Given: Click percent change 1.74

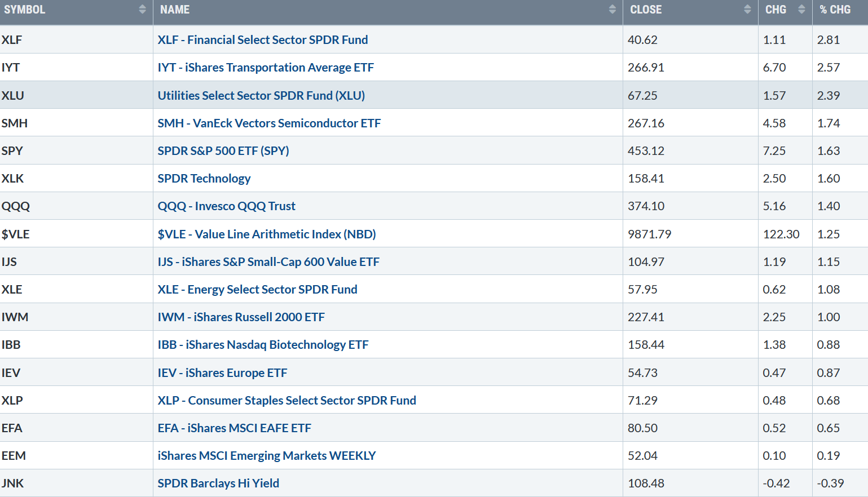Looking at the screenshot, I should (829, 123).
